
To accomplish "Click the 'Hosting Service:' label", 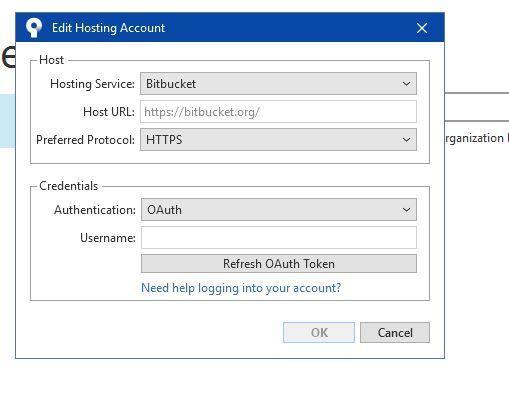I will click(92, 84).
